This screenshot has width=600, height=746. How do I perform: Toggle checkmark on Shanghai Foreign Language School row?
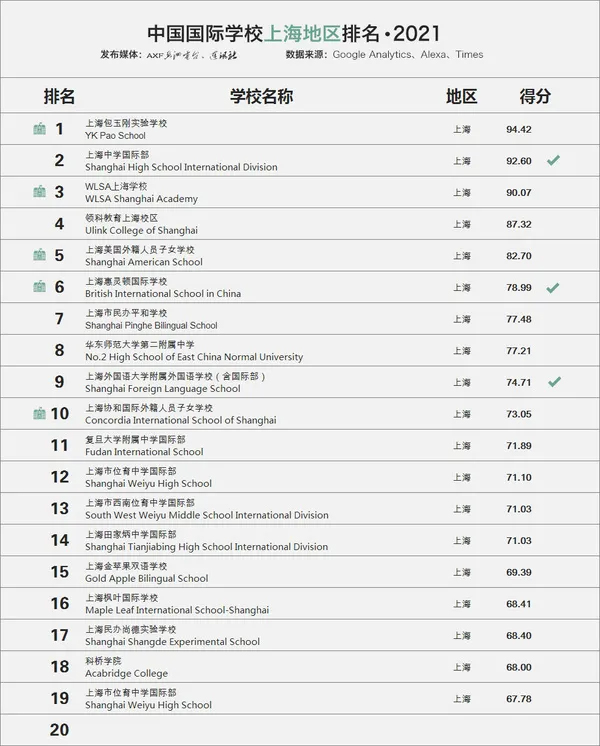pyautogui.click(x=553, y=381)
